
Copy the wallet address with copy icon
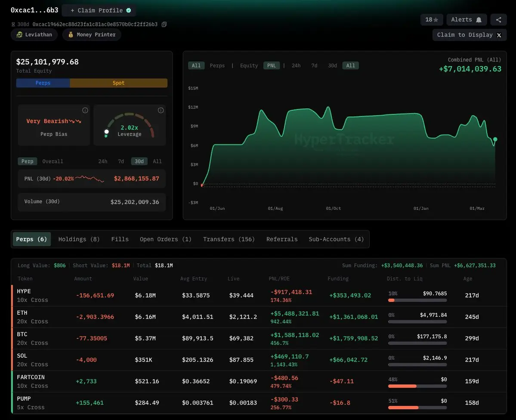(164, 25)
